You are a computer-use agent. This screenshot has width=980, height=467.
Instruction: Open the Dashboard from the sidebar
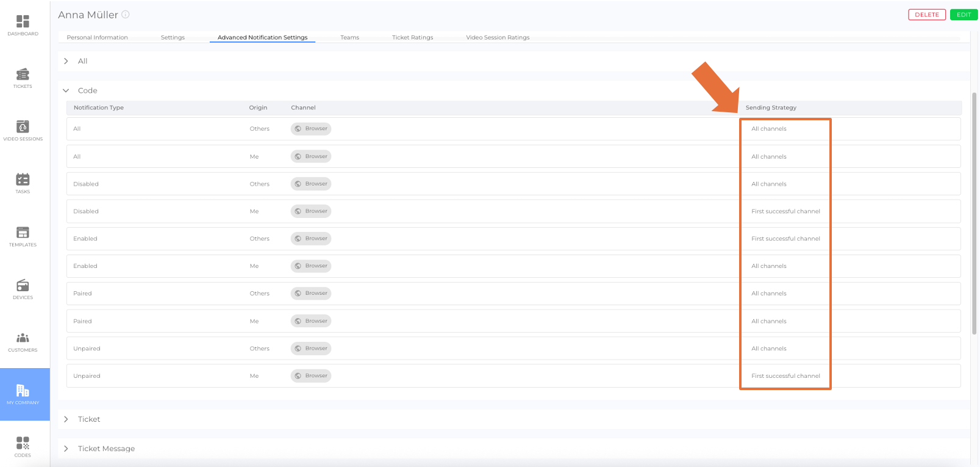(23, 22)
